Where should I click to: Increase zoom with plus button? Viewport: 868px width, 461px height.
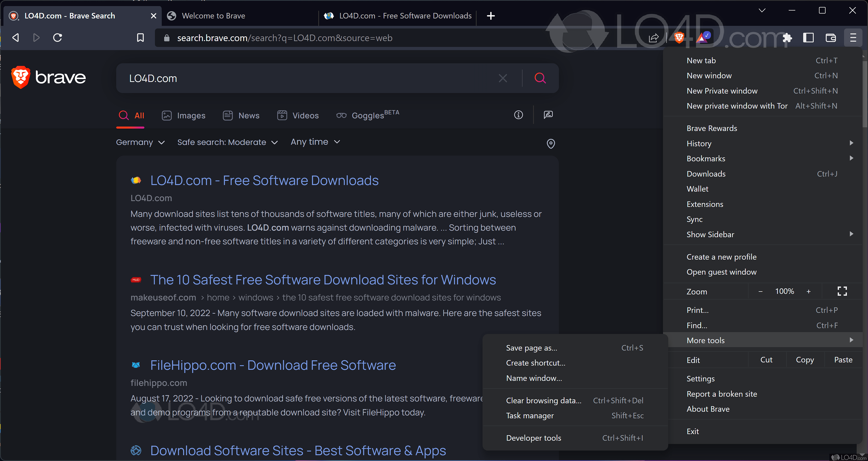tap(808, 292)
